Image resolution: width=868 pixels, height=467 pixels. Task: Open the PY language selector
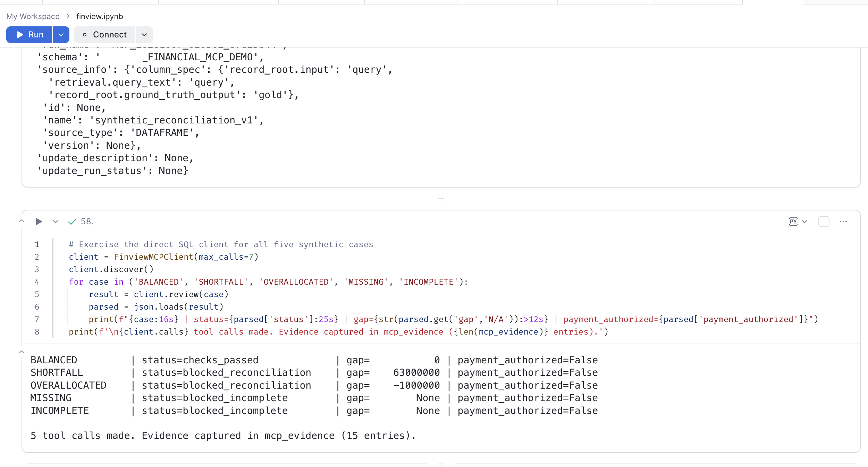coord(798,222)
